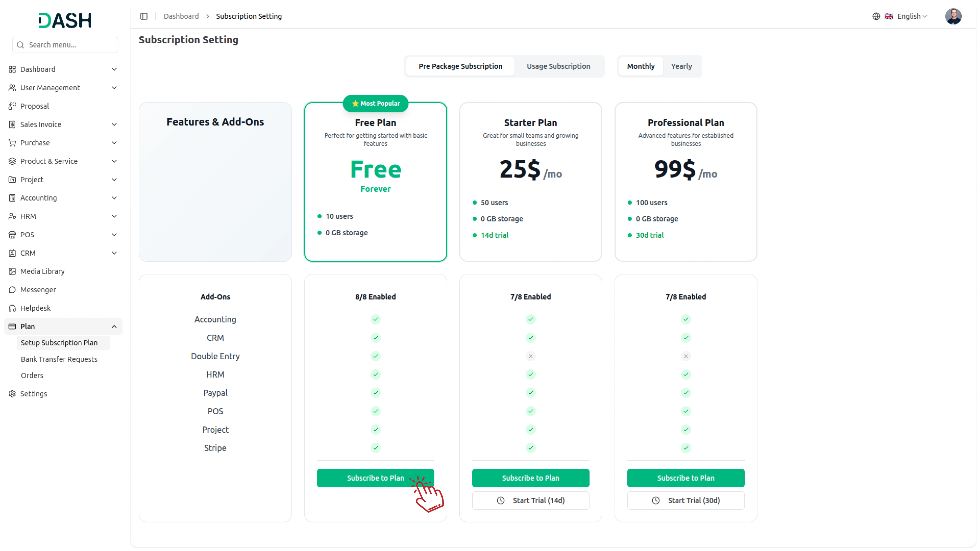Screen dimensions: 980x551
Task: Click Double Entry disabled mark in Starter Plan
Action: pos(530,356)
